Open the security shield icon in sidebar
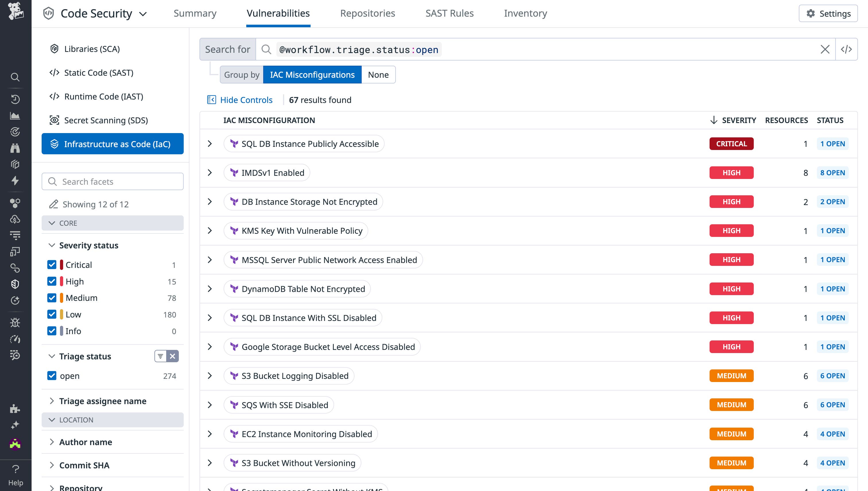The height and width of the screenshot is (491, 868). (15, 284)
